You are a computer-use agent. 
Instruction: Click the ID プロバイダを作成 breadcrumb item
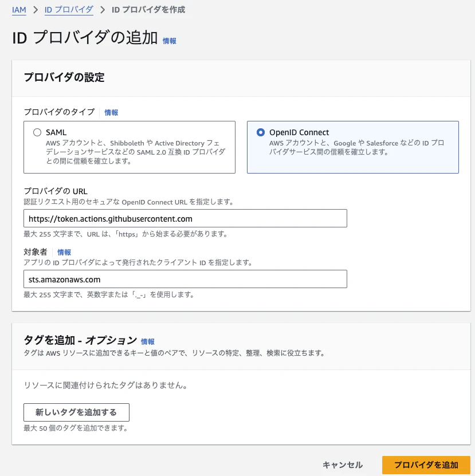pyautogui.click(x=148, y=10)
